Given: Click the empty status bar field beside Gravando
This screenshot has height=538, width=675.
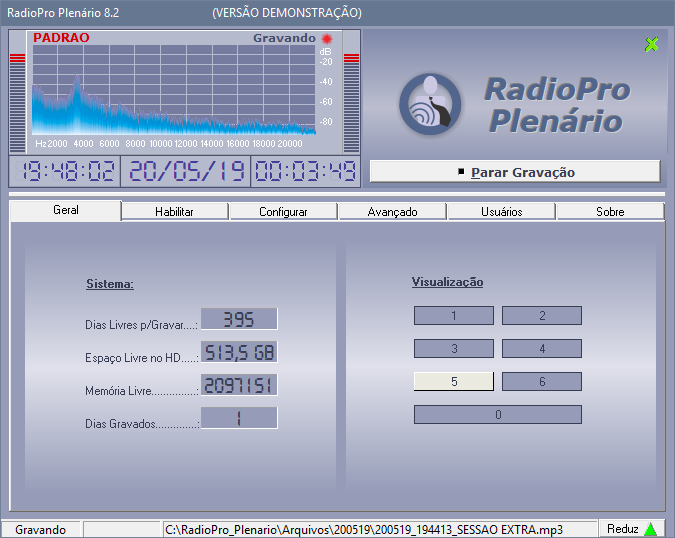Looking at the screenshot, I should click(122, 529).
